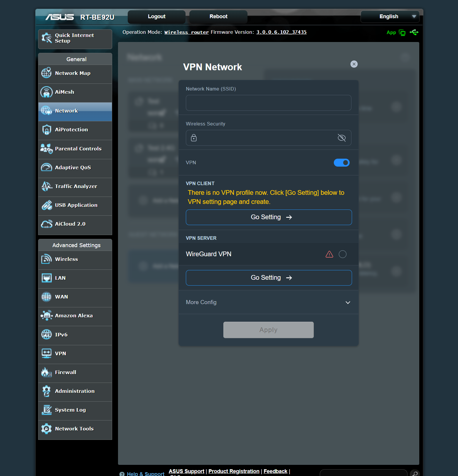Click the green USB status icon
The image size is (458, 476).
[x=414, y=32]
